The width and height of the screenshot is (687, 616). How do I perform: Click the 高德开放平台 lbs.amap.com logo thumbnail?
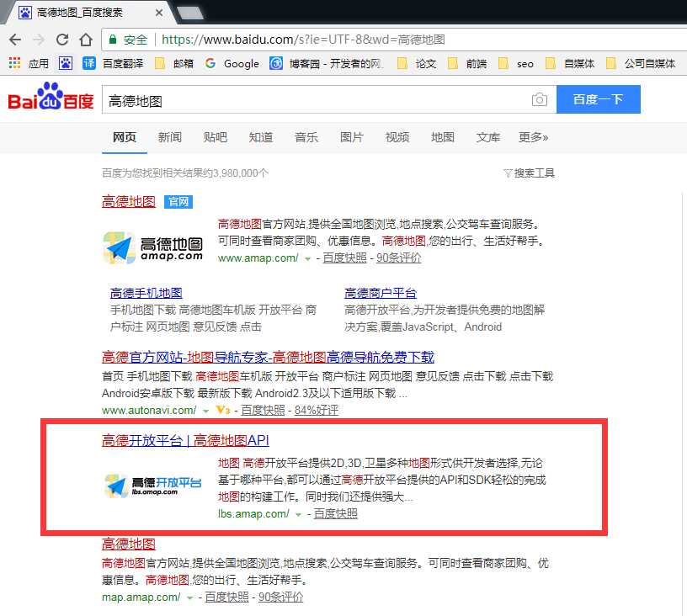pos(153,486)
